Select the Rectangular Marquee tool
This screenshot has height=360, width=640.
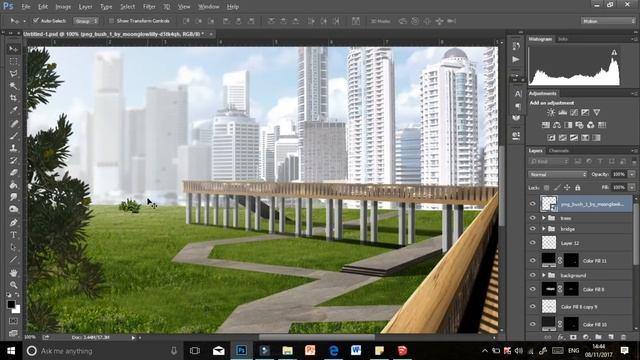[13, 62]
